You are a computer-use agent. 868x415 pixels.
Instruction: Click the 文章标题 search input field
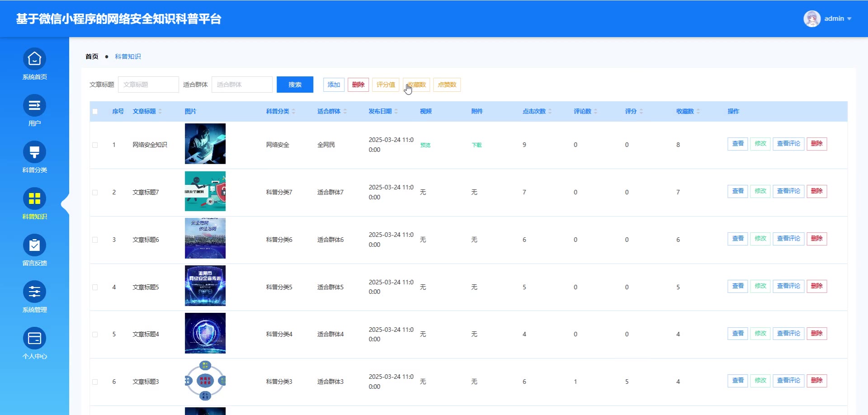click(148, 85)
